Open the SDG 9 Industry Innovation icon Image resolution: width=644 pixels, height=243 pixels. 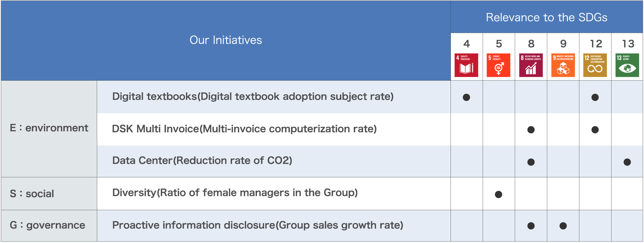[563, 65]
